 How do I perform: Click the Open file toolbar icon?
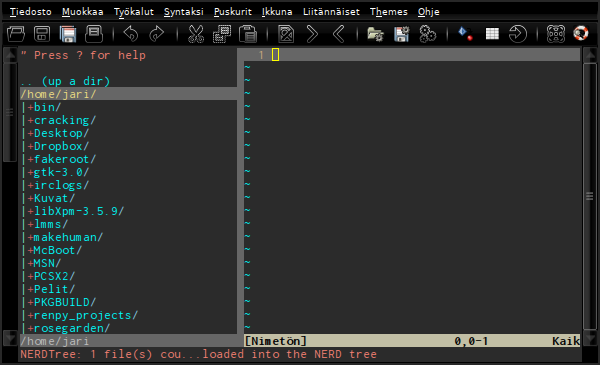pos(16,34)
